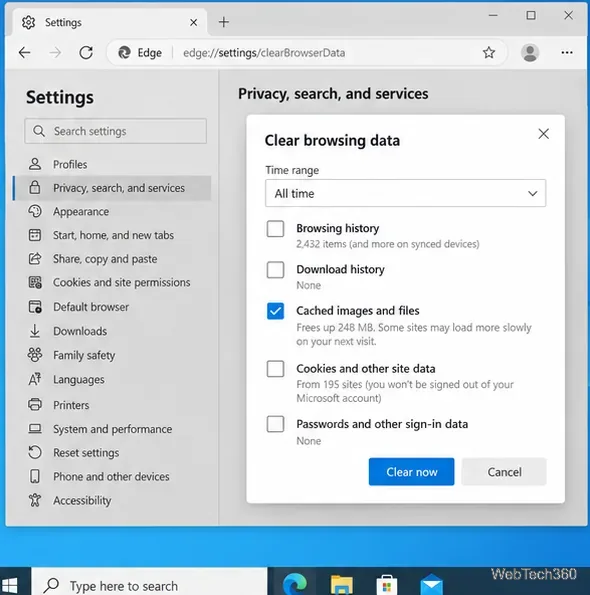This screenshot has height=595, width=590.
Task: Cancel the Clear browsing data dialog
Action: pyautogui.click(x=504, y=472)
